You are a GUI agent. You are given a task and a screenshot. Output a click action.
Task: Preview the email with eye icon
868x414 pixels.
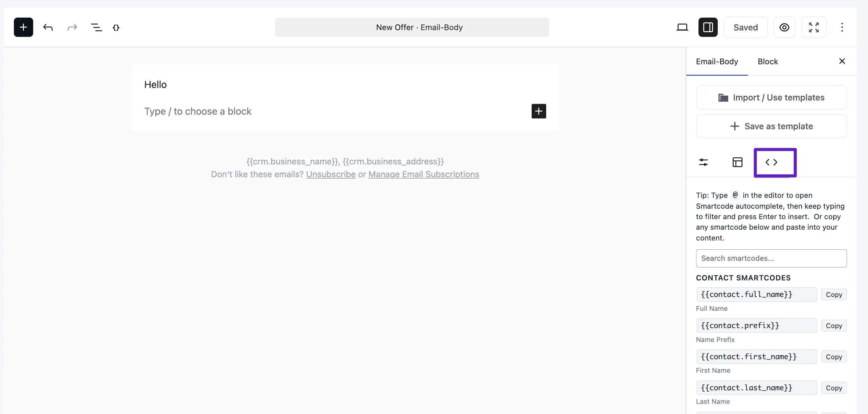click(784, 27)
